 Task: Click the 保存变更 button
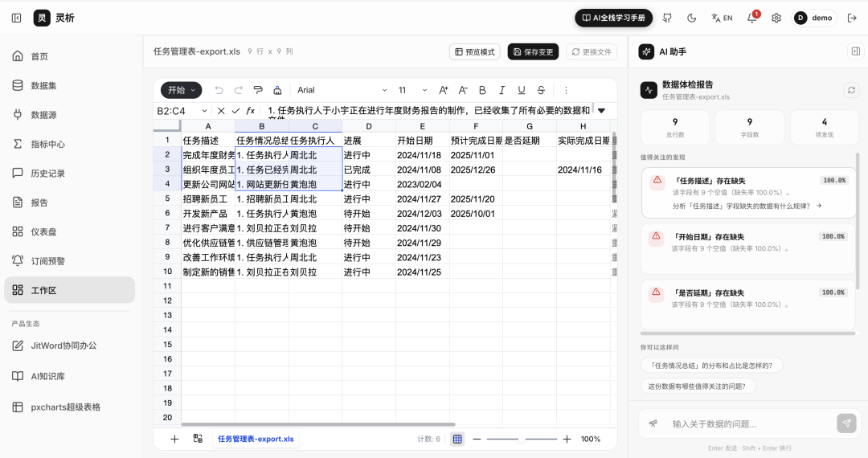click(x=533, y=52)
